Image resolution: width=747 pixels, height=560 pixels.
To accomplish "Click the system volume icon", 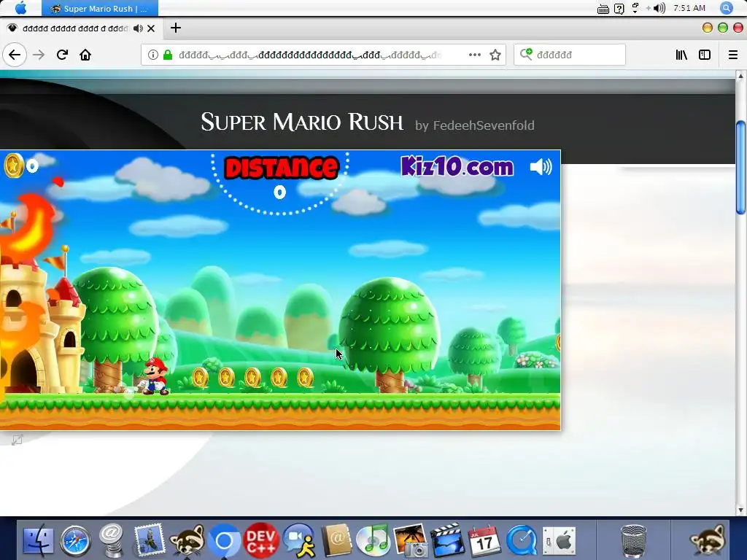I will click(659, 8).
